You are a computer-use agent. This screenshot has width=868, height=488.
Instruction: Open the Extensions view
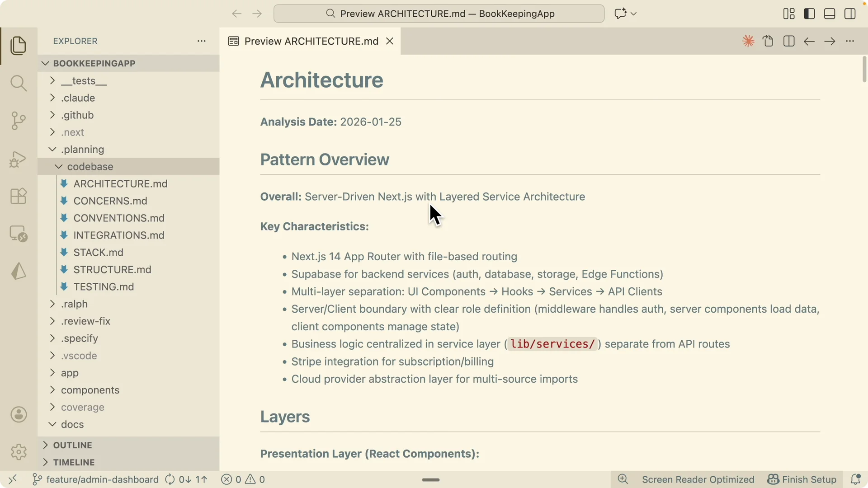pyautogui.click(x=19, y=196)
